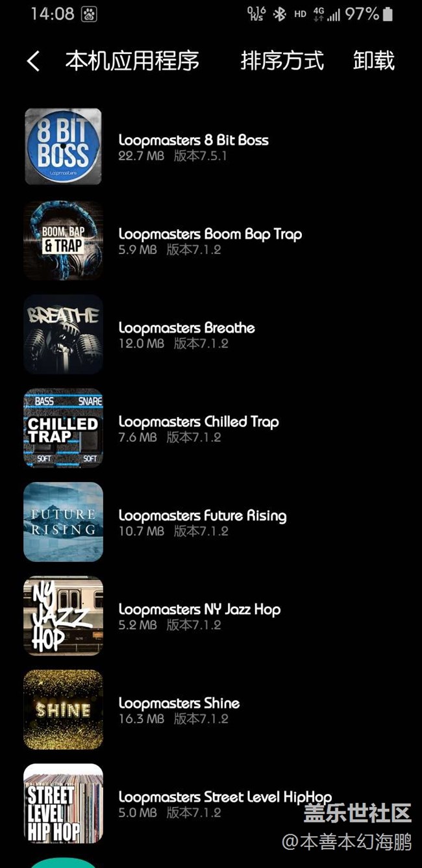The image size is (422, 868).
Task: Tap the back arrow icon
Action: [33, 61]
